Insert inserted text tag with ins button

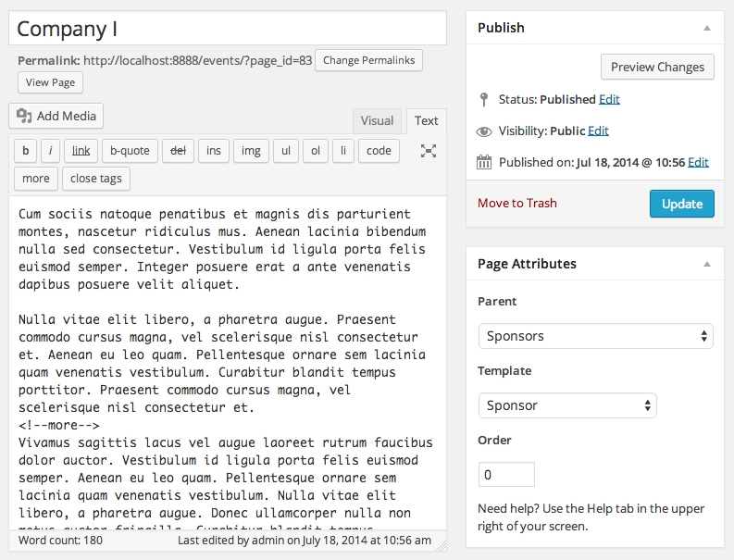(x=214, y=151)
